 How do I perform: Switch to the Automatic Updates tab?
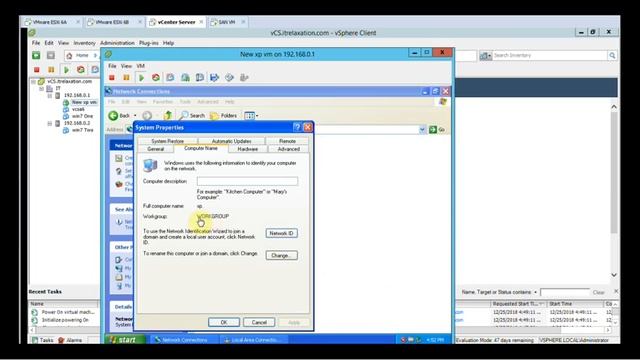231,141
